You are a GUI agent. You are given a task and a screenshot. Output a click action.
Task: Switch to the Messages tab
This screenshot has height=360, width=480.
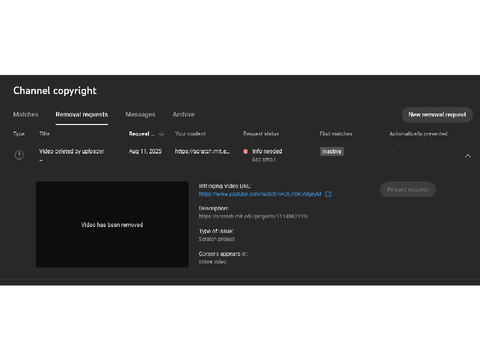click(140, 114)
